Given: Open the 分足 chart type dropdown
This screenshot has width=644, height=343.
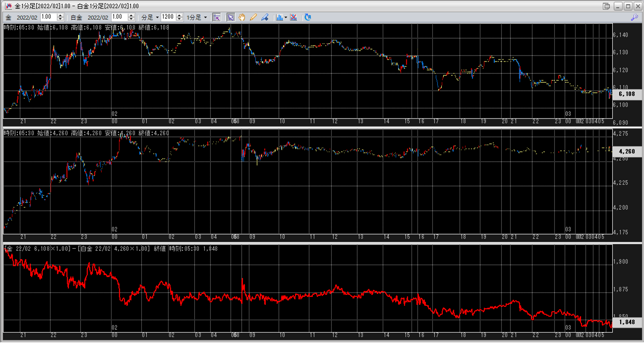Looking at the screenshot, I should coord(150,17).
